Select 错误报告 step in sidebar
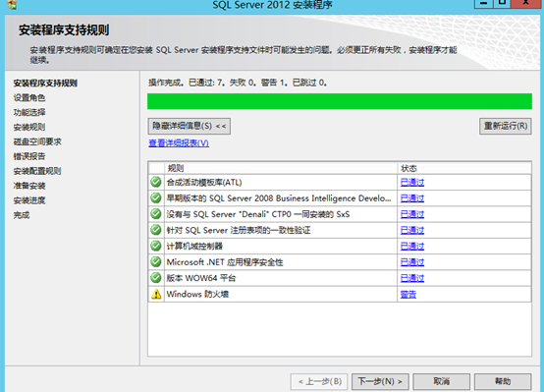The image size is (544, 392). point(29,156)
